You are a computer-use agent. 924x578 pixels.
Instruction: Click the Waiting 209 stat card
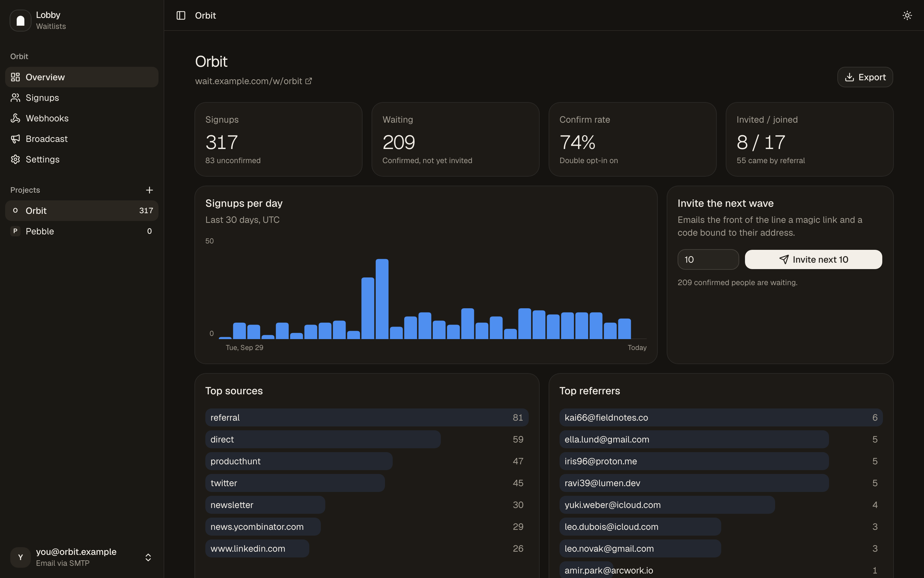pos(455,139)
